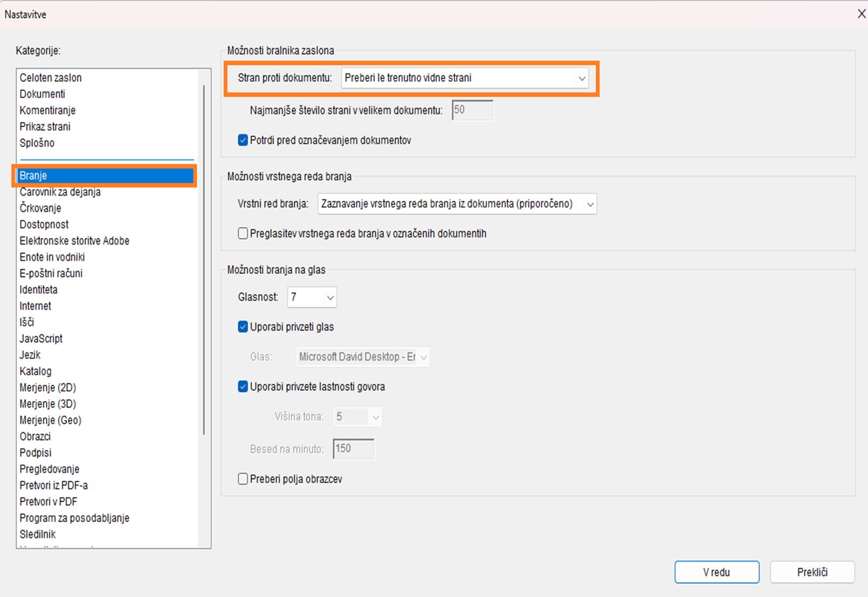Viewport: 868px width, 597px height.
Task: Click the categories list vertical scrollbar
Action: [204, 259]
